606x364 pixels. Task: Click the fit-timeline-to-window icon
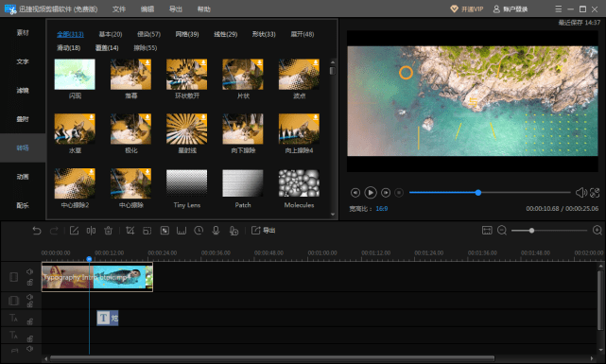coord(487,231)
